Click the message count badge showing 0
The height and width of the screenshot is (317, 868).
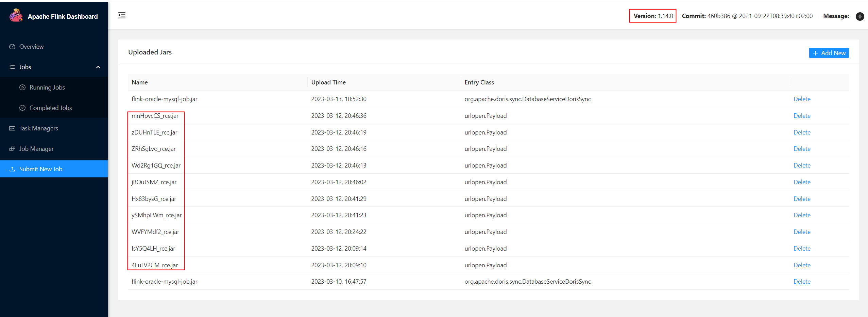click(860, 16)
